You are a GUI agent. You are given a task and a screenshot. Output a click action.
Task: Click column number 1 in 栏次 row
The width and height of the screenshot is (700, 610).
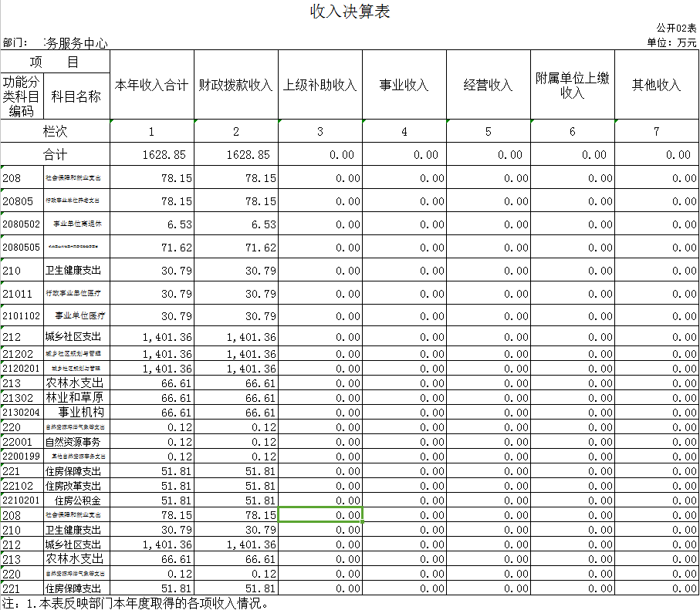152,132
